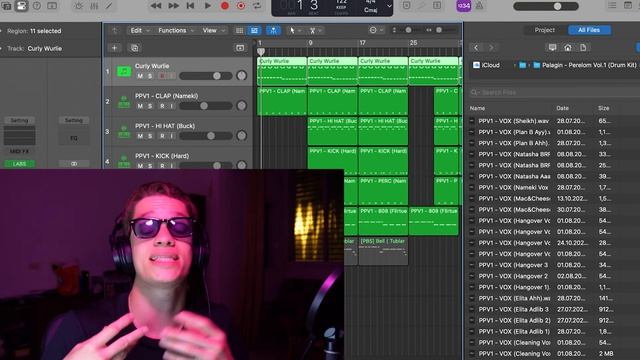Click the Fast Forward transport button
Image resolution: width=640 pixels, height=360 pixels.
[173, 6]
